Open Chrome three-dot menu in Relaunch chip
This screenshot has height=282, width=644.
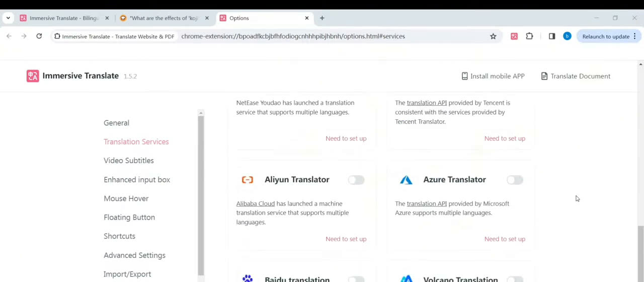(634, 36)
